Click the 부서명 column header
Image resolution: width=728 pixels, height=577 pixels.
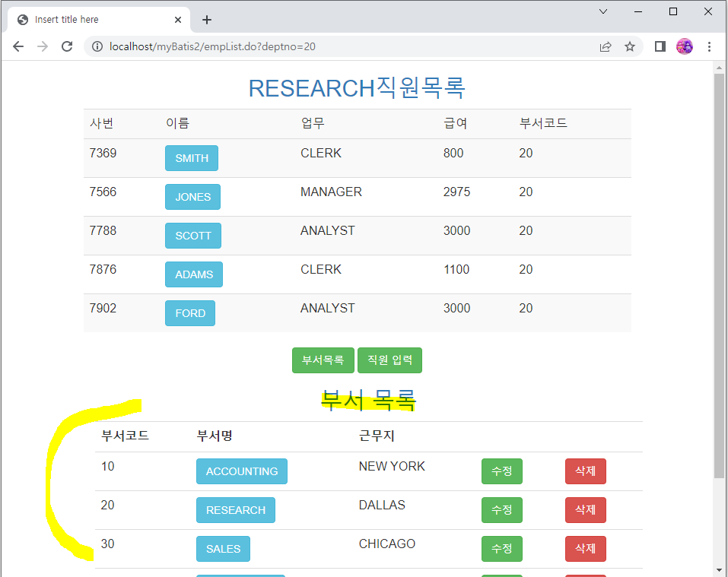tap(215, 436)
